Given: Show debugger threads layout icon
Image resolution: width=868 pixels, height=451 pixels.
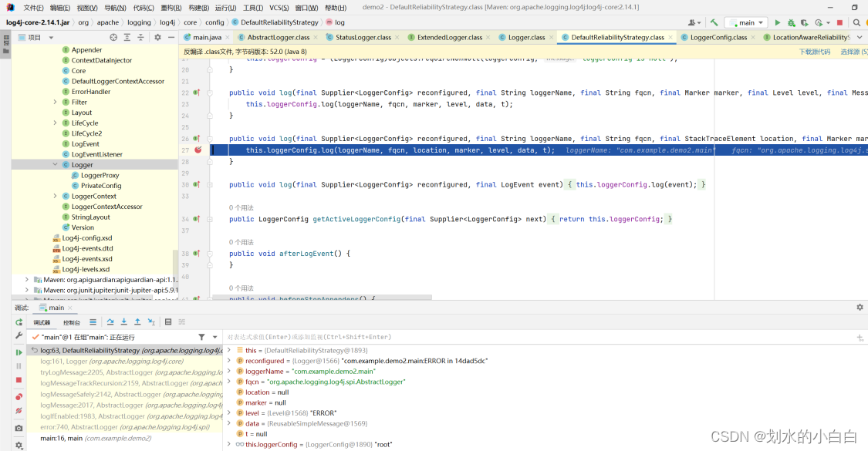Looking at the screenshot, I should (x=93, y=322).
